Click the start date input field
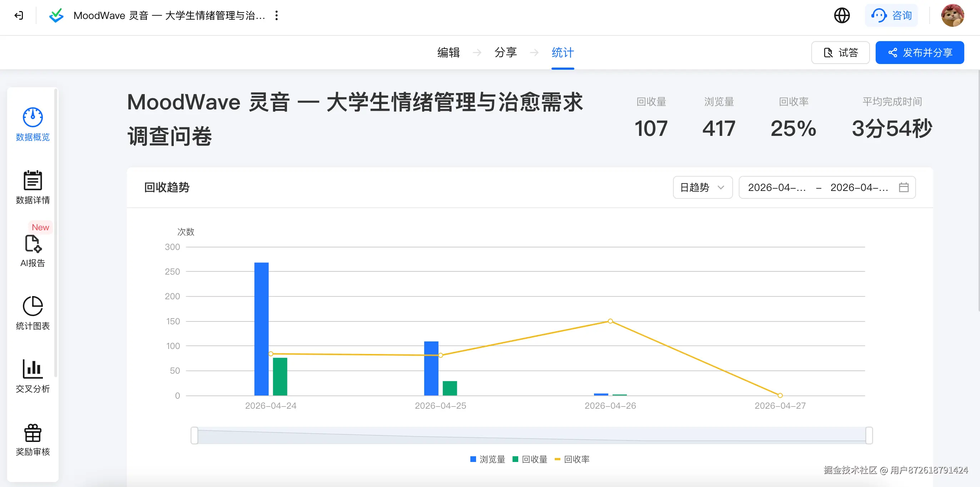The width and height of the screenshot is (980, 487). click(x=777, y=187)
